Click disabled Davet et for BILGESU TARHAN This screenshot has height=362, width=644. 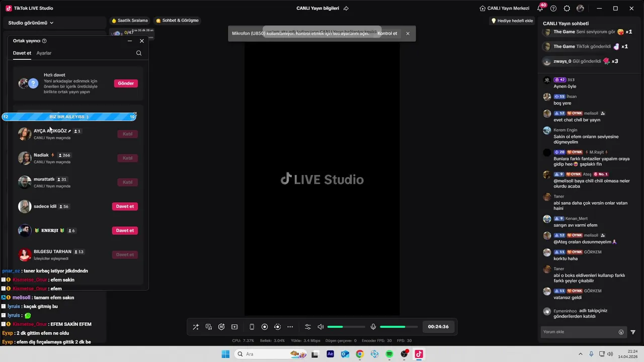(x=125, y=254)
